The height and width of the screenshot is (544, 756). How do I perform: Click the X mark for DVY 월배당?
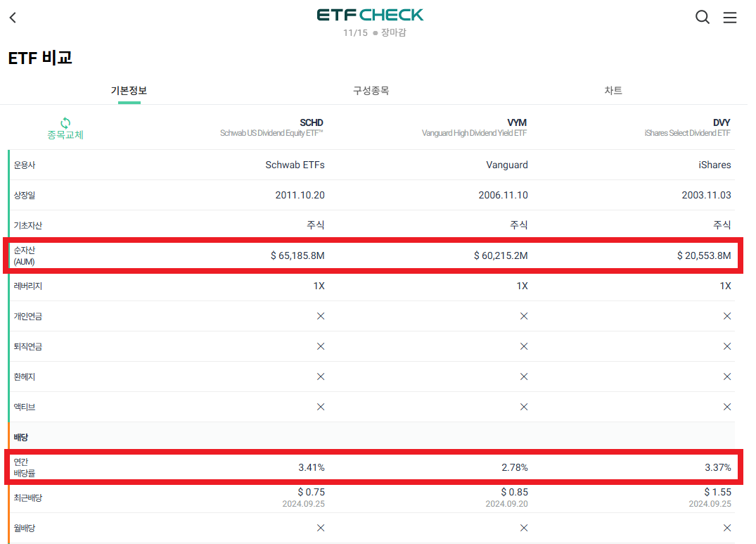pyautogui.click(x=727, y=527)
